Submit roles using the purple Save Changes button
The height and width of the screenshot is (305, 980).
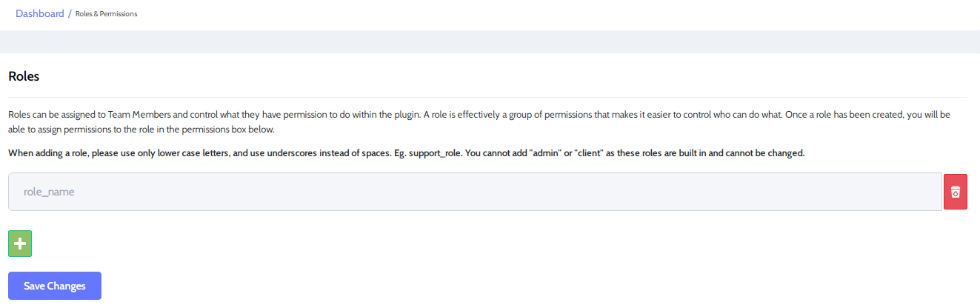pos(55,286)
